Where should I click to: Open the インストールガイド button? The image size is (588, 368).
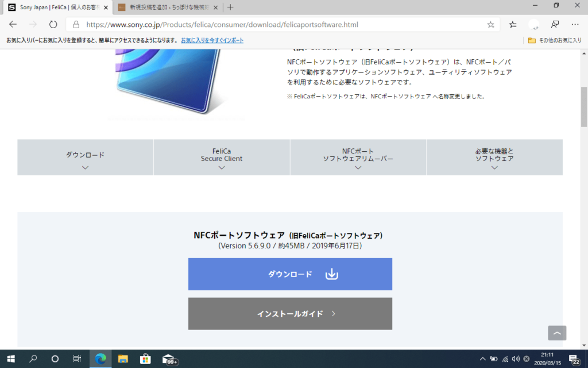(x=290, y=314)
